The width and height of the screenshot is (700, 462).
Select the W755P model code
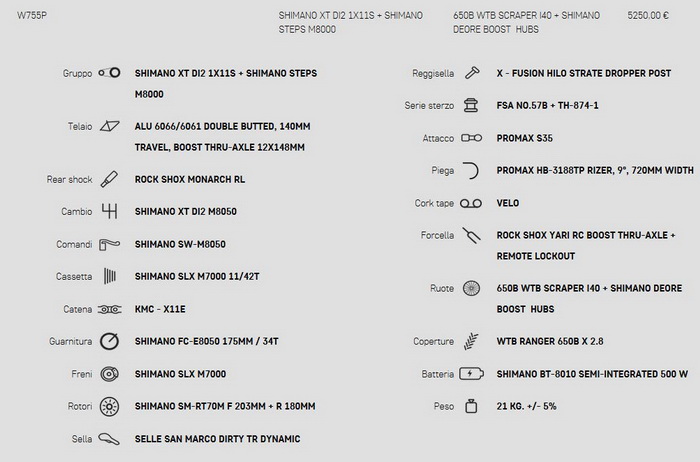32,15
